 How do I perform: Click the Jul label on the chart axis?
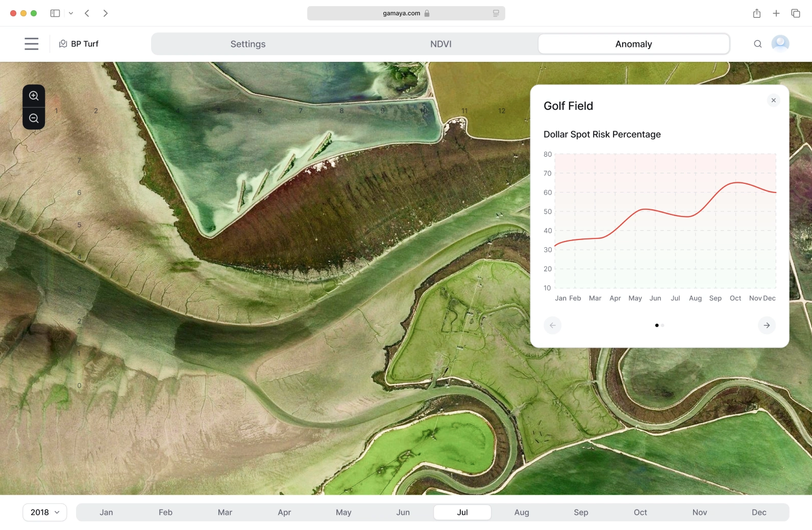point(675,298)
